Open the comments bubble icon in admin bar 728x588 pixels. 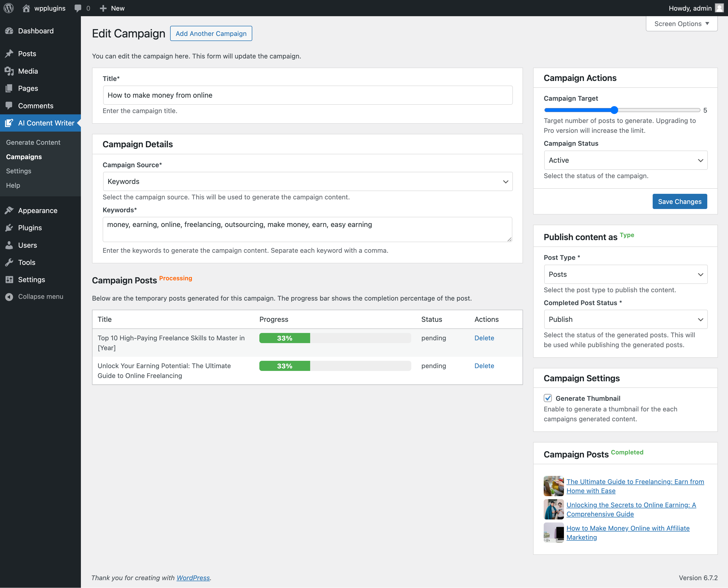78,8
